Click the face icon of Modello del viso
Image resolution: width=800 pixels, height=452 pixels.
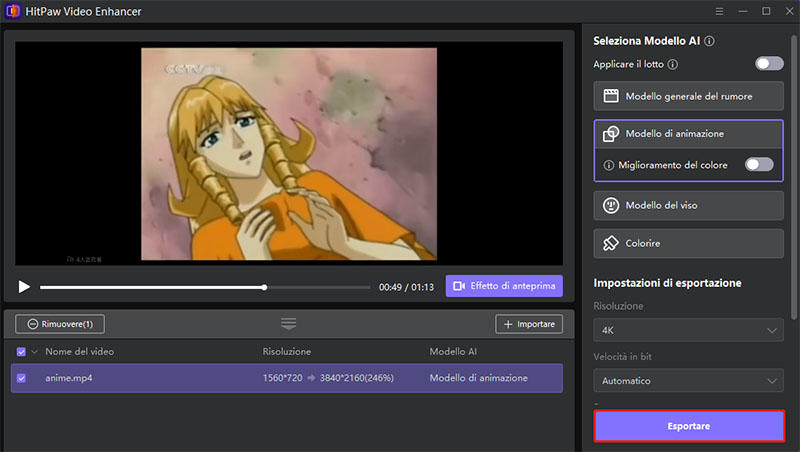(611, 205)
